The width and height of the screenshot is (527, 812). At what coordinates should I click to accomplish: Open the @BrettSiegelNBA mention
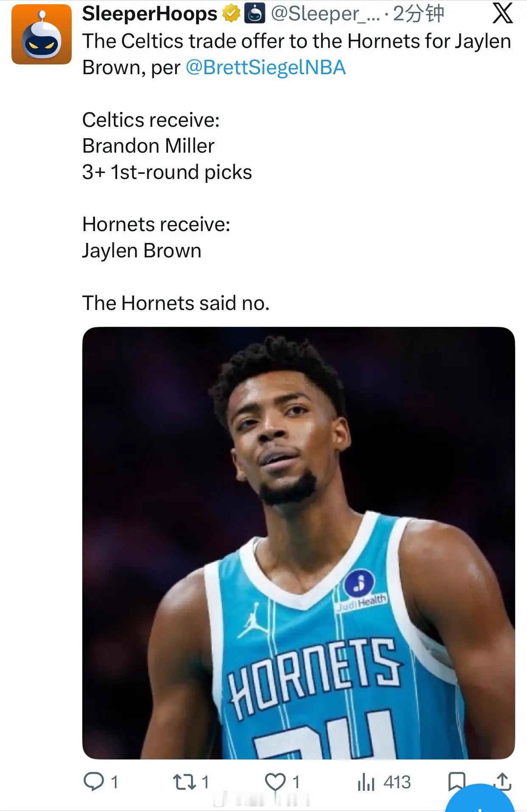coord(266,67)
